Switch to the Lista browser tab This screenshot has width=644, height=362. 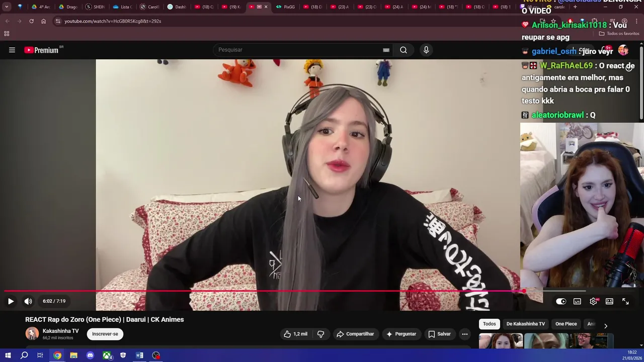(x=122, y=7)
